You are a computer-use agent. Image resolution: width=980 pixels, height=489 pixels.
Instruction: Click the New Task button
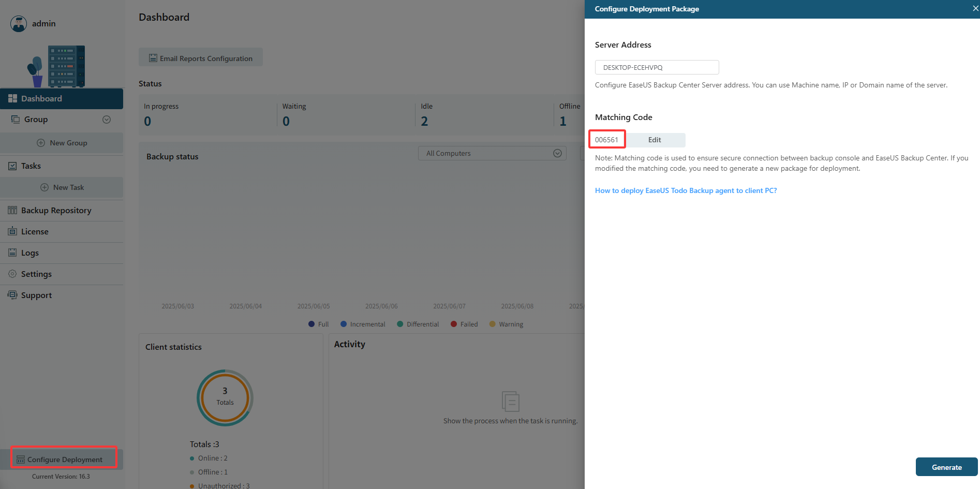coord(62,187)
